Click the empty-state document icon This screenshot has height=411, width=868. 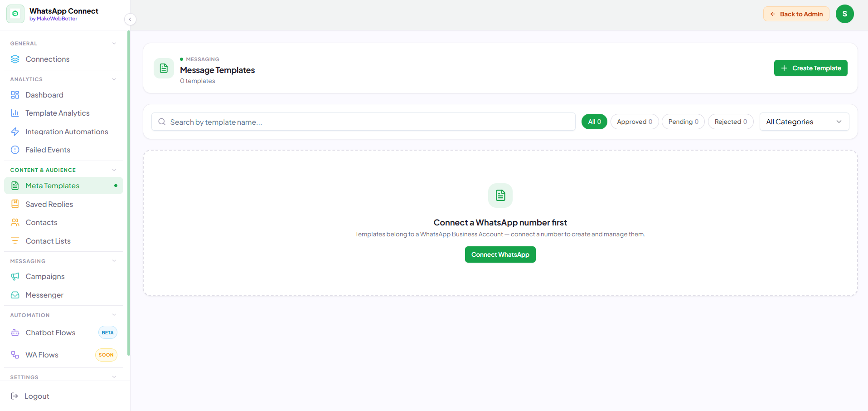pyautogui.click(x=500, y=196)
